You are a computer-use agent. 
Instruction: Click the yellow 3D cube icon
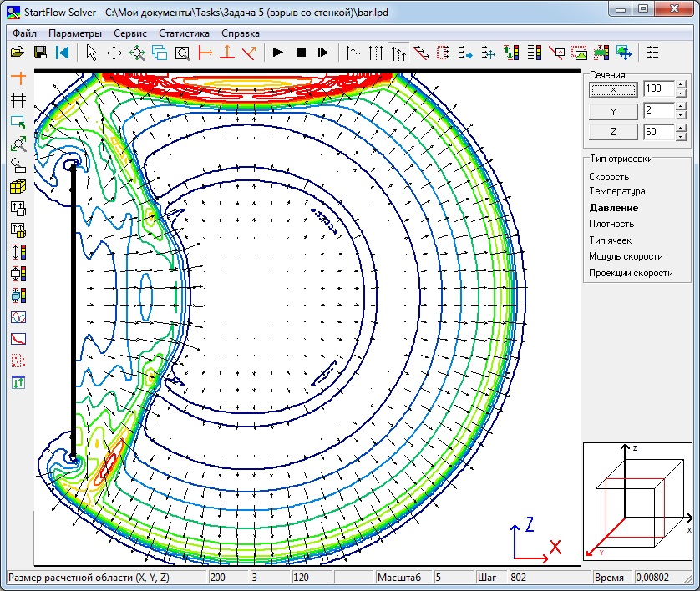(x=18, y=187)
